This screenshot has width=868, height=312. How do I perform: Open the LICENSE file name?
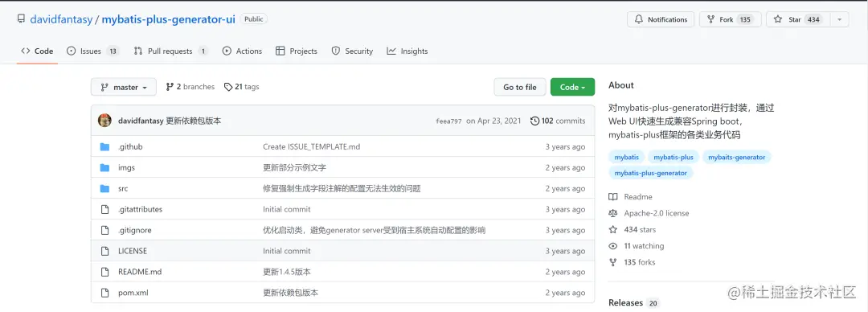click(133, 251)
